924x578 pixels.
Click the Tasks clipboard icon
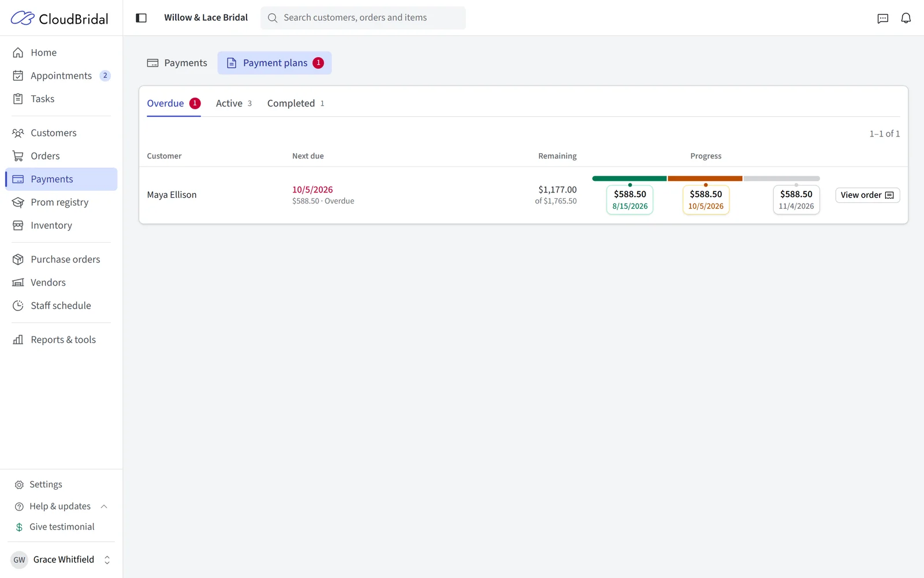[x=18, y=99]
